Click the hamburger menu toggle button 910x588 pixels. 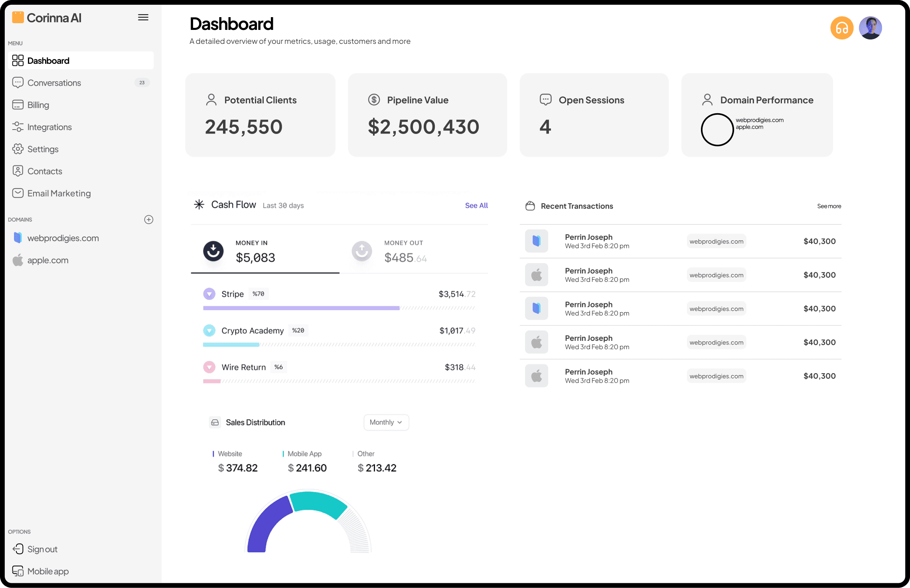(143, 17)
